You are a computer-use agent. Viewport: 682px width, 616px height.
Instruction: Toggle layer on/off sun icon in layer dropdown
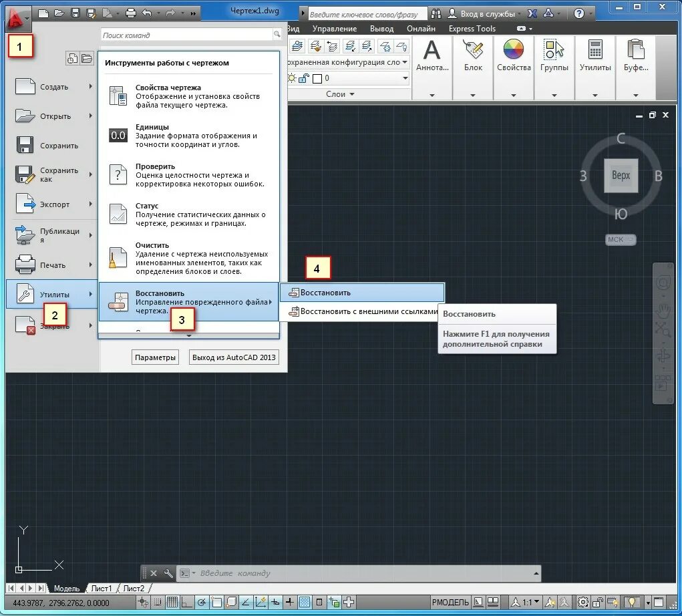pyautogui.click(x=291, y=78)
